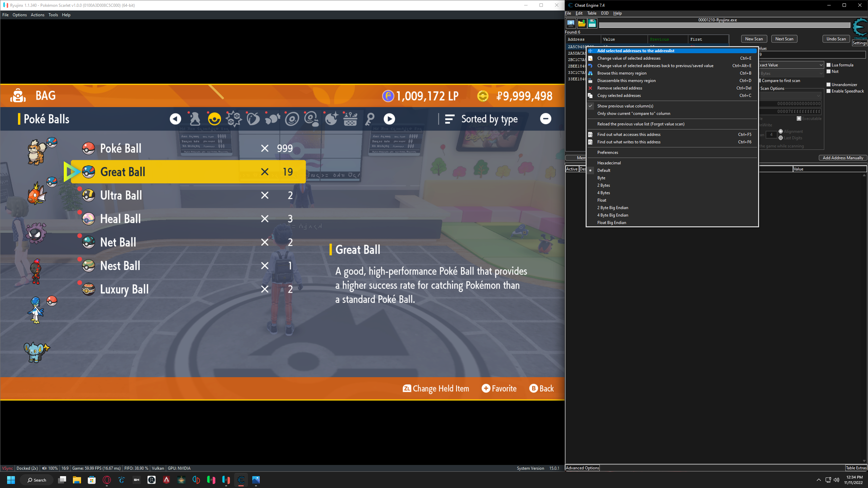
Task: Select the Alignment radio button
Action: [781, 131]
